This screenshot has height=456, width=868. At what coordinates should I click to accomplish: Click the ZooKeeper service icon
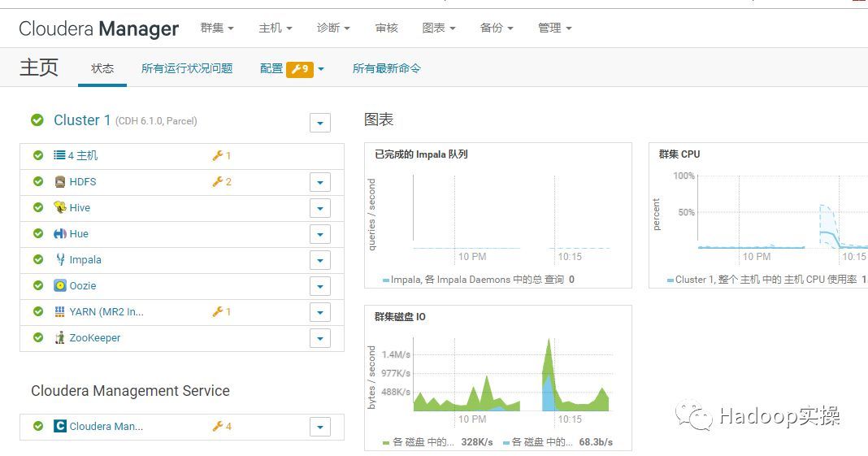click(60, 337)
